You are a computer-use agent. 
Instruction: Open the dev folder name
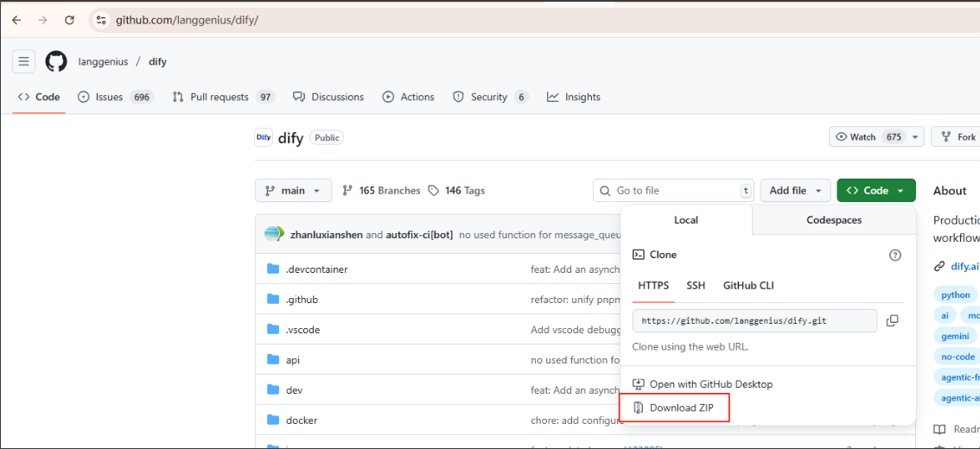click(295, 389)
